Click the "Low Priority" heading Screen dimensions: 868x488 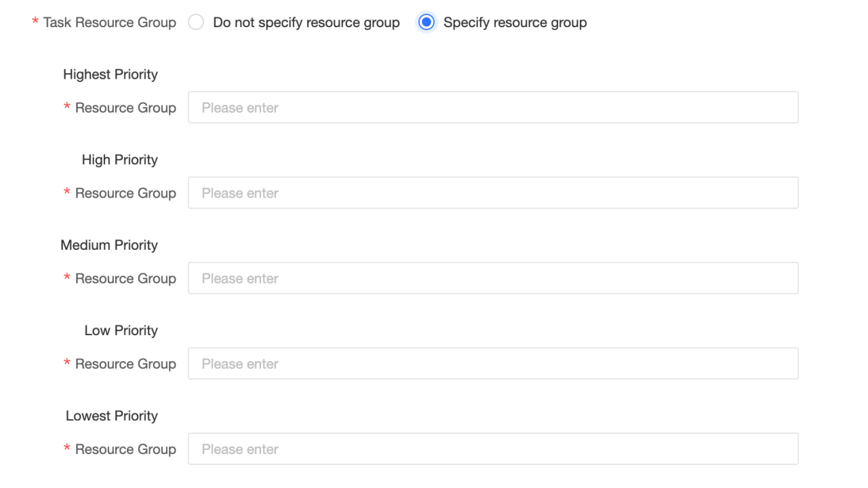[x=121, y=331]
